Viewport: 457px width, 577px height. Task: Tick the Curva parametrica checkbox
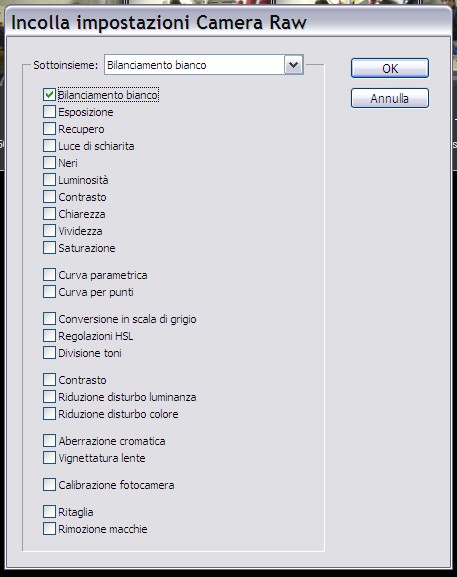coord(49,275)
